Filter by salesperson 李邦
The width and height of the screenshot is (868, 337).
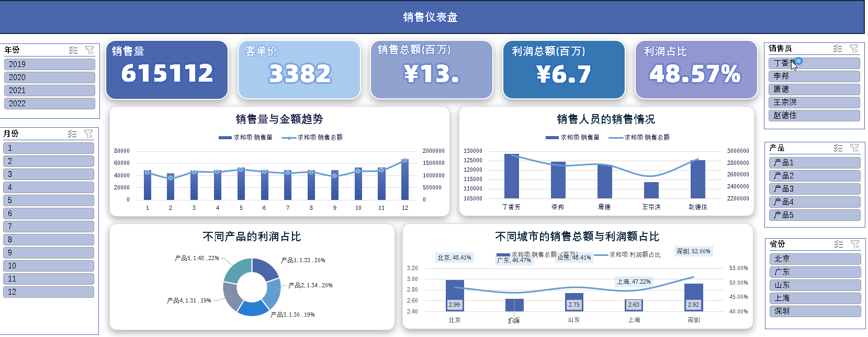(x=815, y=76)
